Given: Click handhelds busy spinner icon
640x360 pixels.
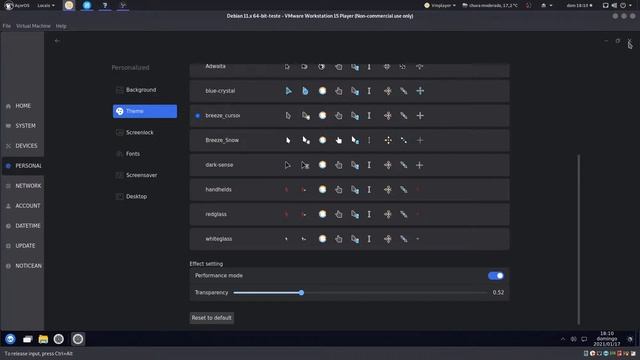Looking at the screenshot, I should point(322,189).
